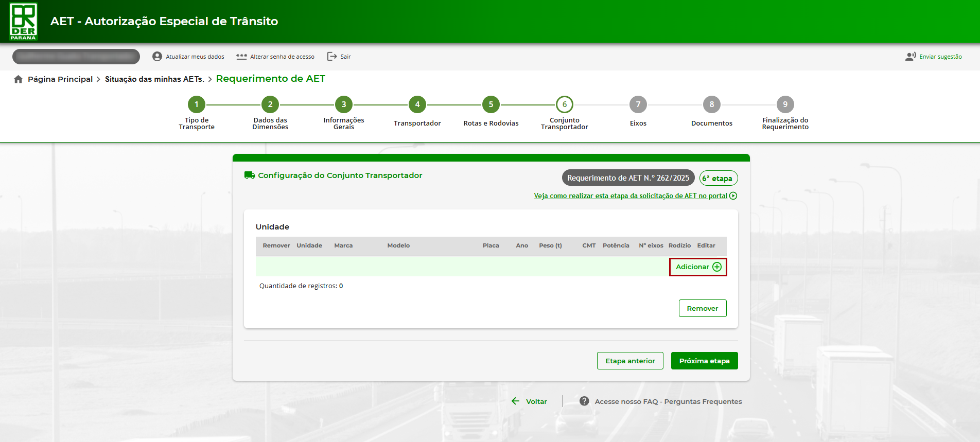Click Requerimento de AET N.º 262/2025 badge

pyautogui.click(x=628, y=178)
